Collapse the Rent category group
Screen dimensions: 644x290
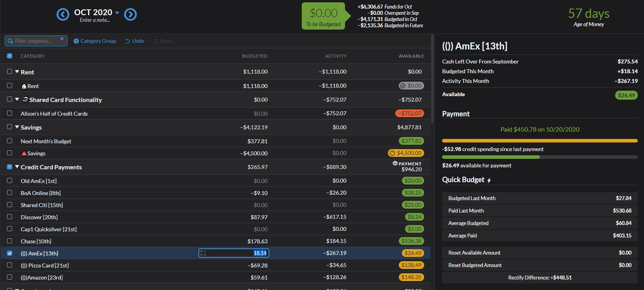point(17,72)
